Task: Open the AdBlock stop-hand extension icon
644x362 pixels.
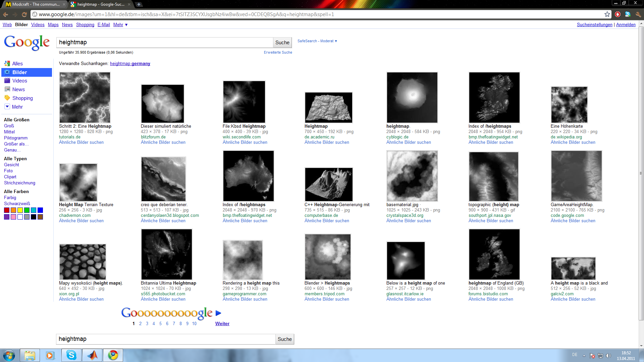Action: click(x=618, y=14)
